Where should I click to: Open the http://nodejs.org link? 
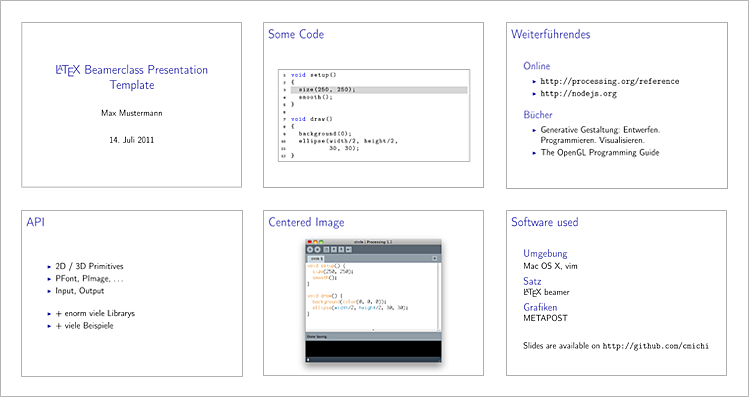(x=578, y=94)
